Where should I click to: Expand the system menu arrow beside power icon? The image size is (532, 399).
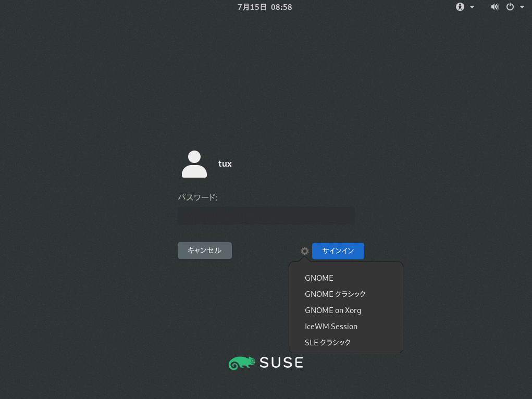click(522, 7)
